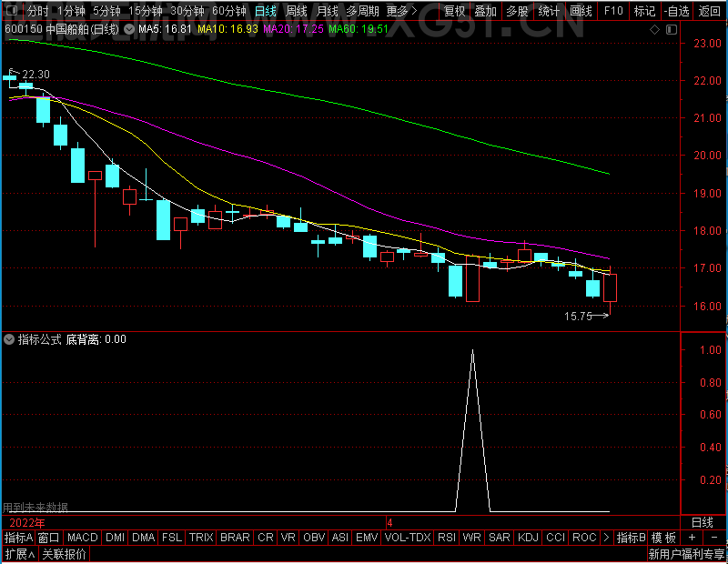Switch indicator to EMV
Viewport: 728px width, 564px height.
367,538
